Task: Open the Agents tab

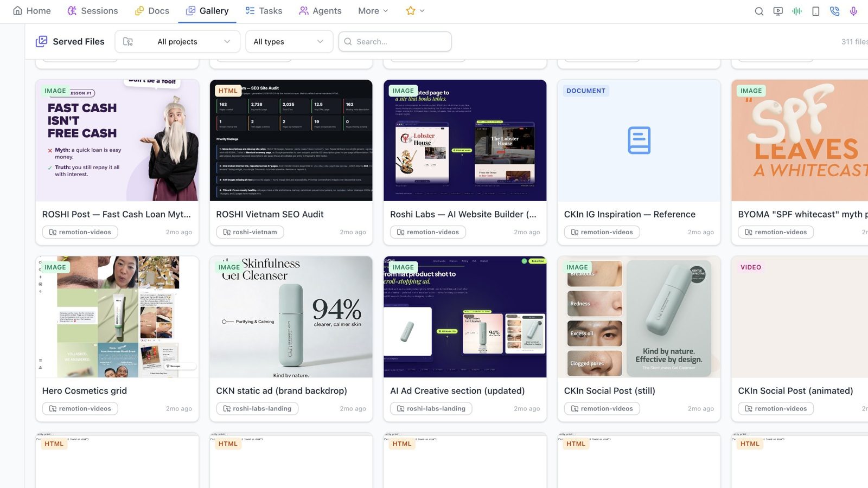Action: tap(320, 11)
